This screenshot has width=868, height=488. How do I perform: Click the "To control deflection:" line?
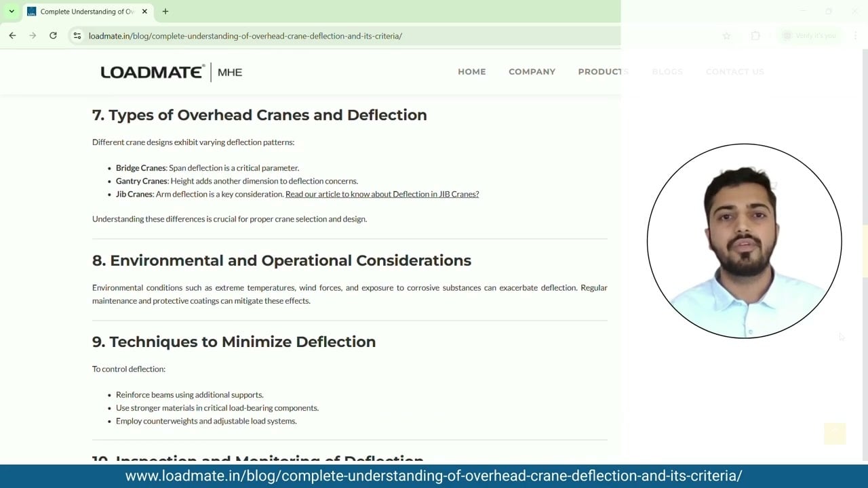(x=129, y=369)
